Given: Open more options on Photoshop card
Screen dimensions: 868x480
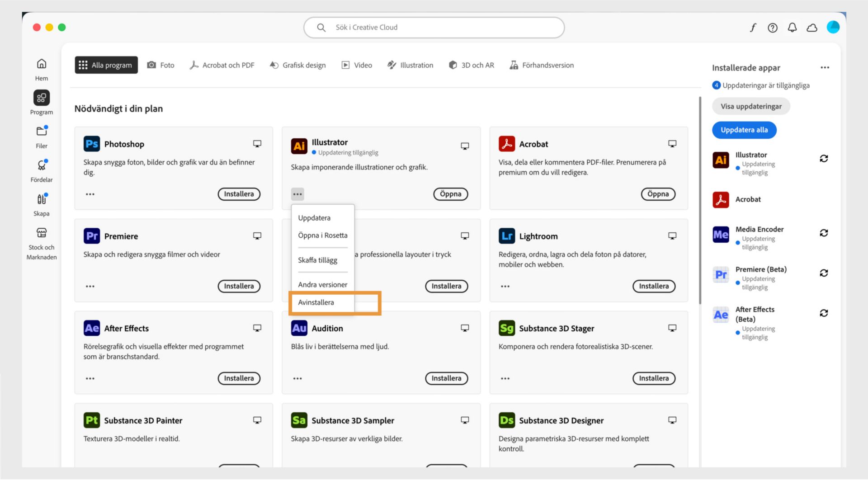Looking at the screenshot, I should pyautogui.click(x=90, y=194).
